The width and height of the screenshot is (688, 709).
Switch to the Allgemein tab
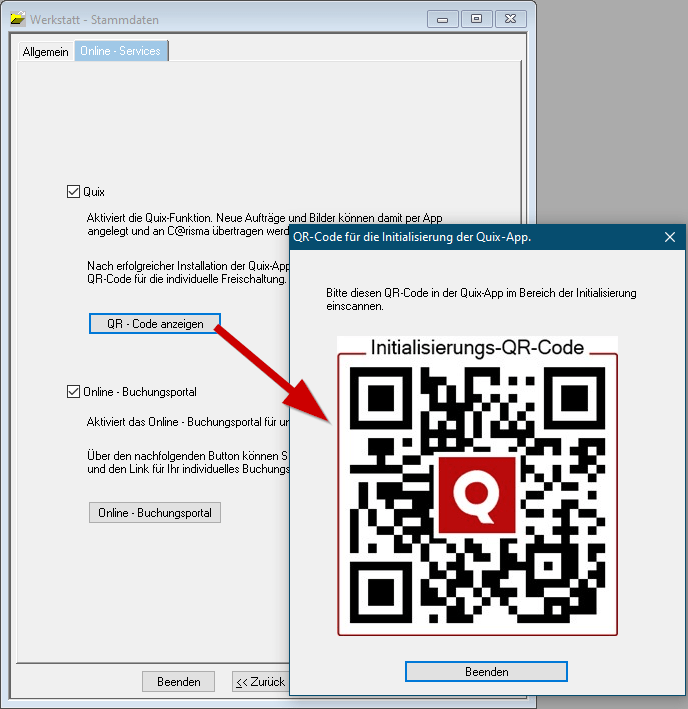point(45,52)
